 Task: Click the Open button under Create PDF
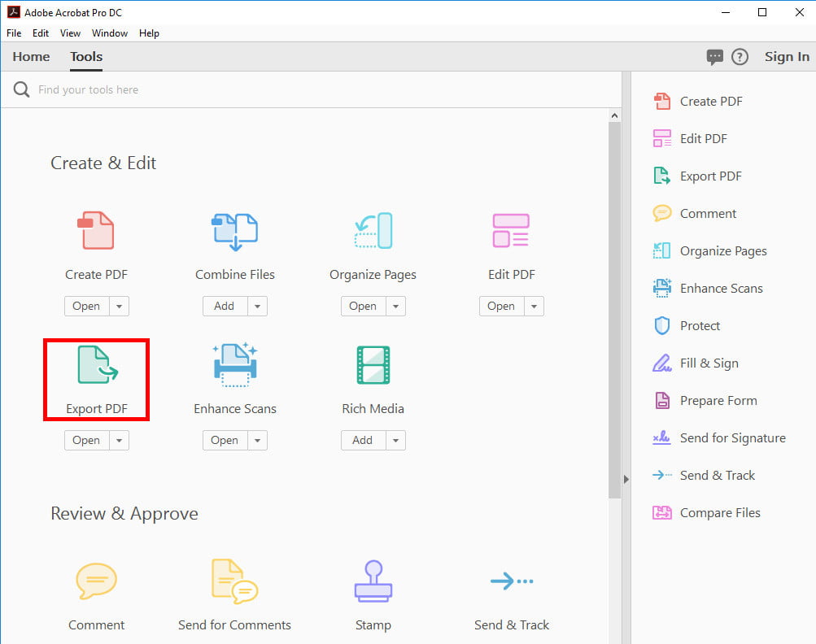[86, 306]
